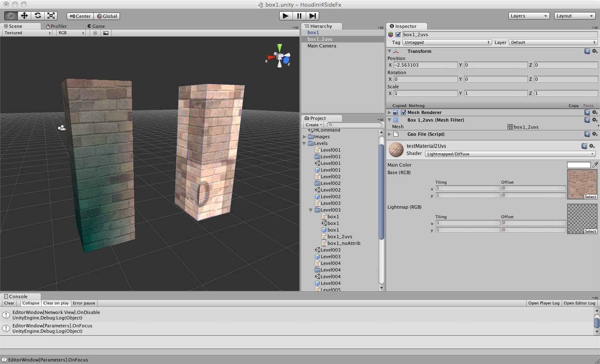Screen dimensions: 600x364
Task: Switch to the Game tab
Action: [x=96, y=26]
